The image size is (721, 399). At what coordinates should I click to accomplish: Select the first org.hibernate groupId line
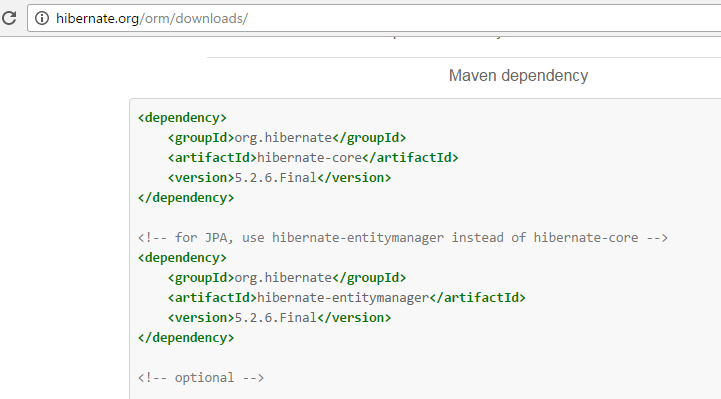click(x=286, y=137)
